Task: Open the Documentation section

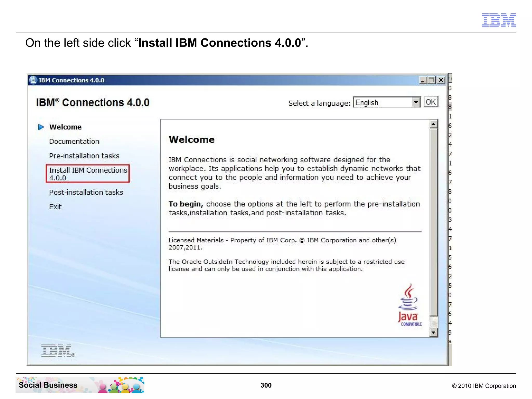Action: pyautogui.click(x=74, y=141)
